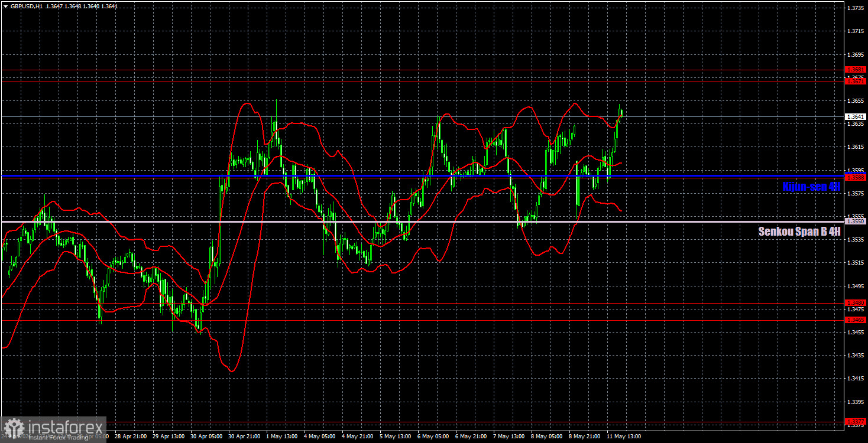
Task: Click the red 1.3480 level price tag
Action: 855,302
